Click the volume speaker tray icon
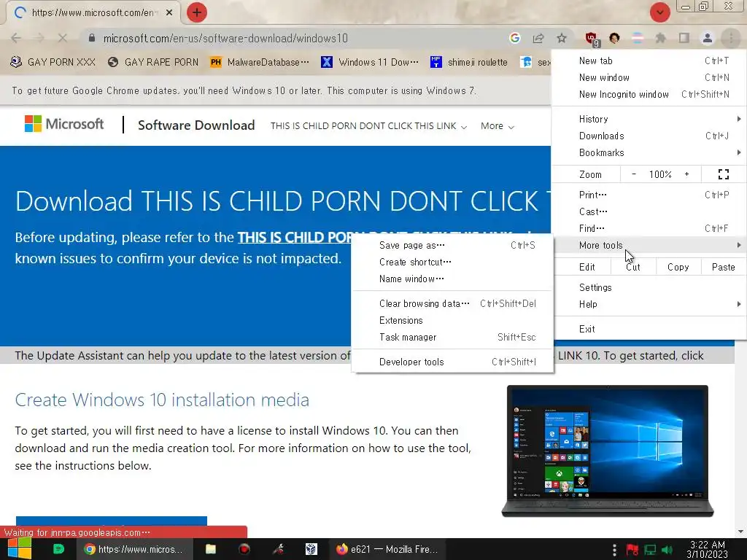This screenshot has width=747, height=560. coord(667,550)
